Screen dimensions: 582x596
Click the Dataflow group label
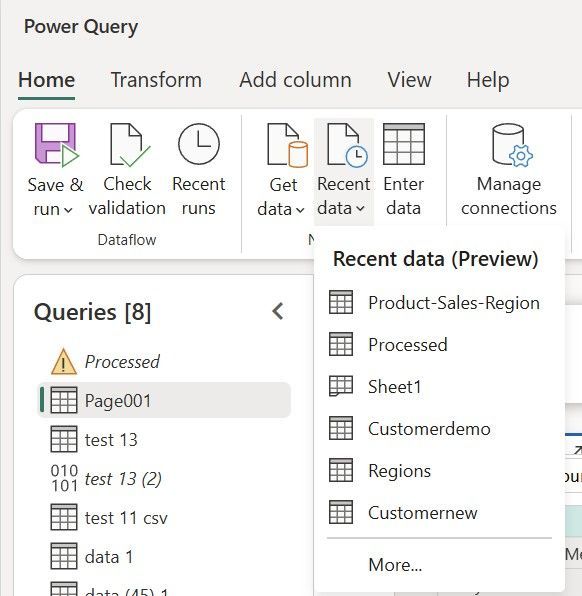[x=127, y=240]
